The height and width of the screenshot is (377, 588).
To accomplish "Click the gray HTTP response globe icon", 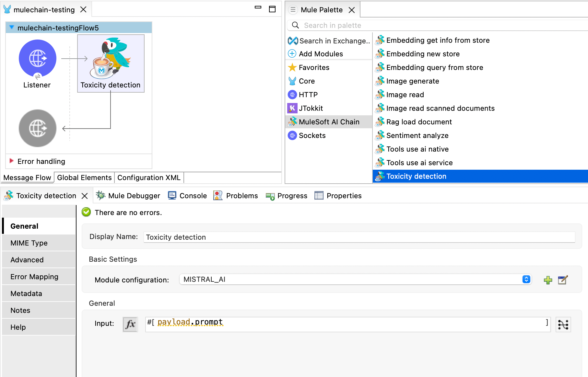I will tap(38, 128).
